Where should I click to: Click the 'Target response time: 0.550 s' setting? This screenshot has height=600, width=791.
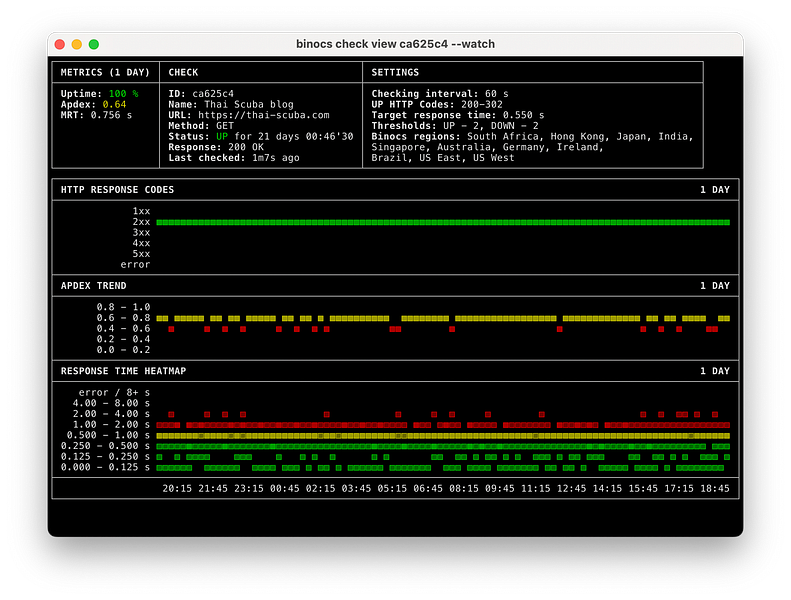(458, 115)
